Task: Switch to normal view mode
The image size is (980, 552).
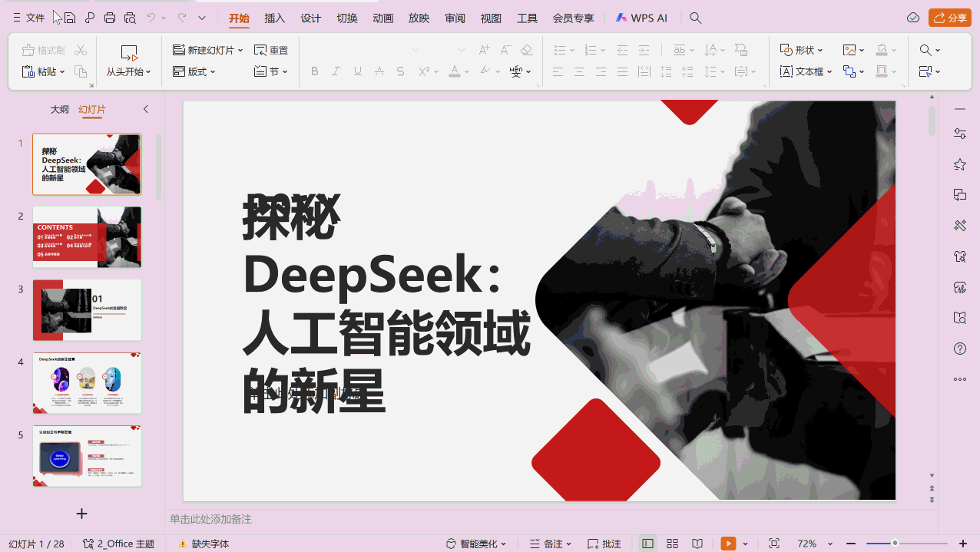Action: [x=647, y=544]
